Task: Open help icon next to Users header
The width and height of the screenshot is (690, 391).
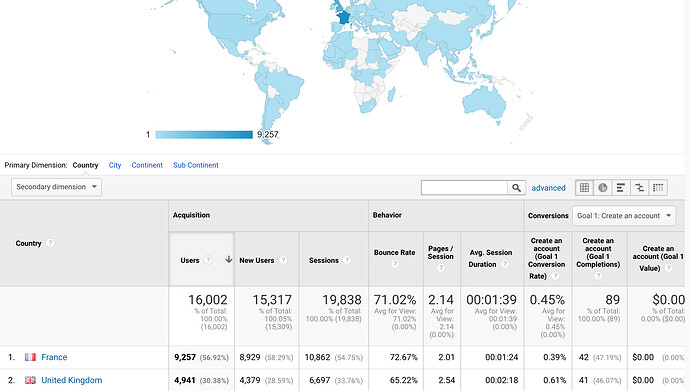Action: [x=208, y=260]
